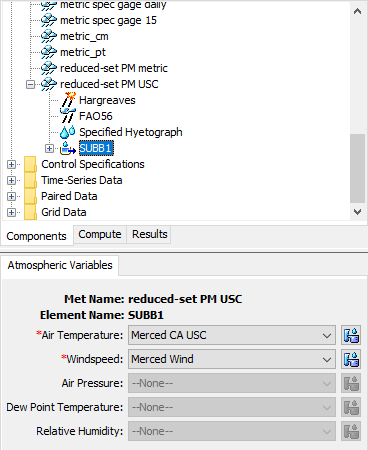
Task: Open the gage editor beside Windspeed
Action: [351, 359]
